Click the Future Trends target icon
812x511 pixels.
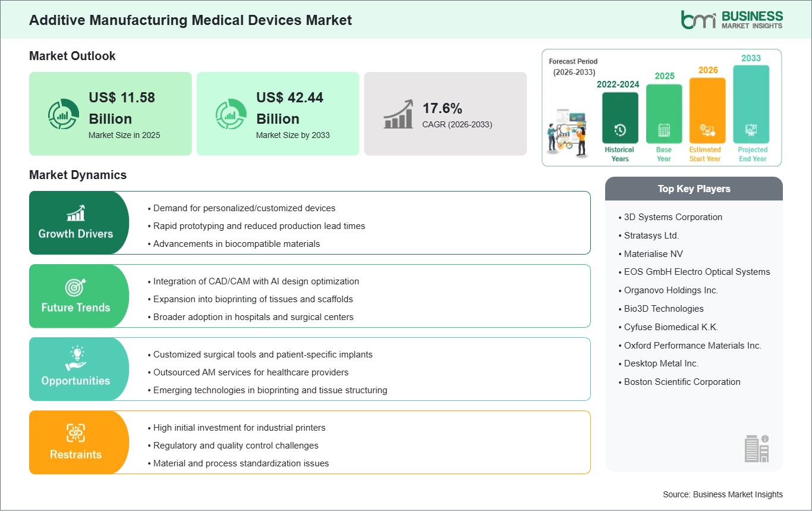75,287
